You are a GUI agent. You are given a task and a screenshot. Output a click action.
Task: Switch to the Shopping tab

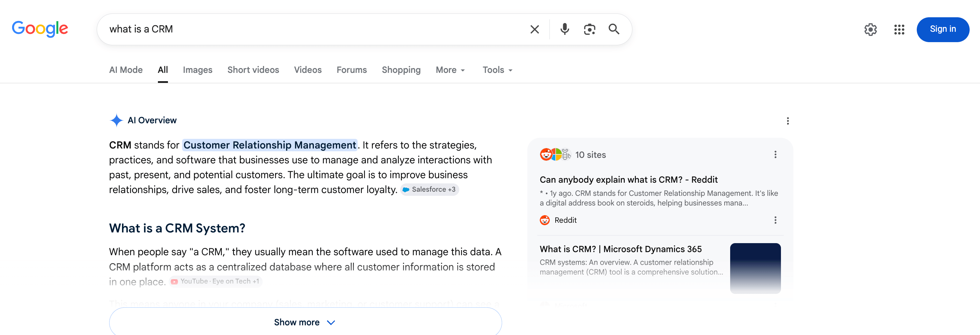click(x=401, y=70)
